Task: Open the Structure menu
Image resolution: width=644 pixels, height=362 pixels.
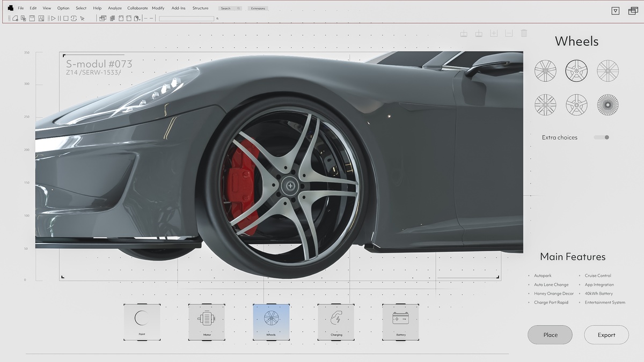Action: pos(200,8)
